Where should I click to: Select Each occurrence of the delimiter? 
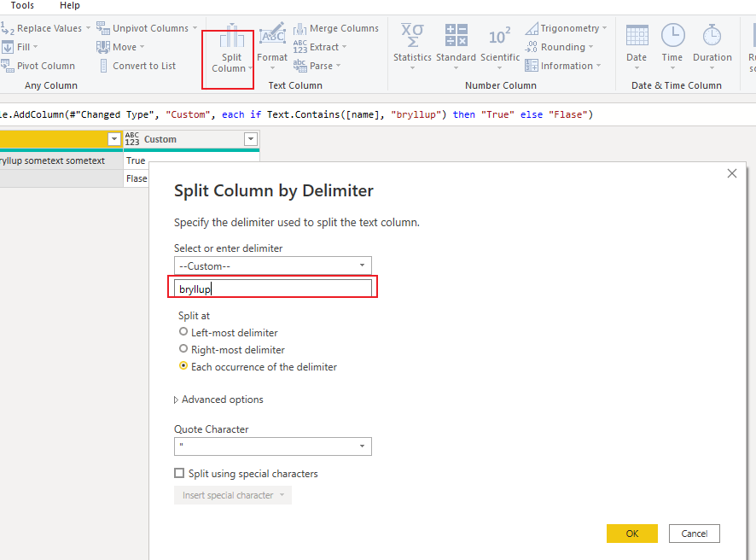pyautogui.click(x=183, y=366)
